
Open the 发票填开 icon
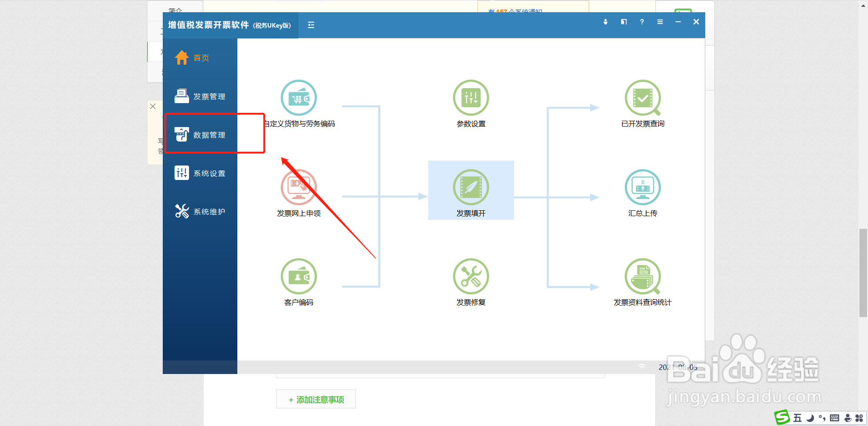471,187
